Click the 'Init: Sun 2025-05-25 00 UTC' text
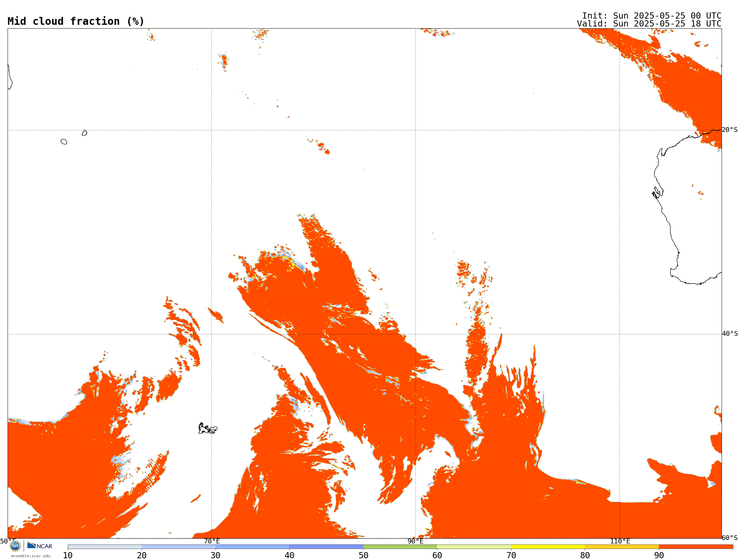Screen dimensions: 744x560 (x=652, y=16)
